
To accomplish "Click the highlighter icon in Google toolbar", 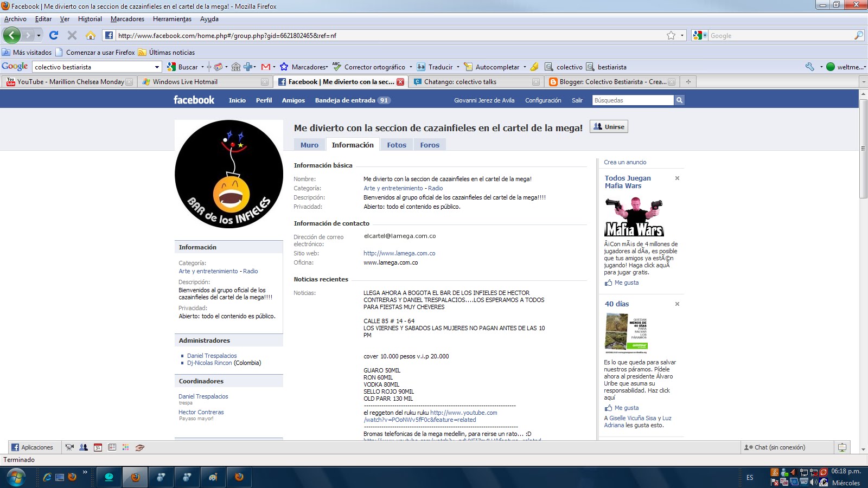I will pyautogui.click(x=534, y=67).
